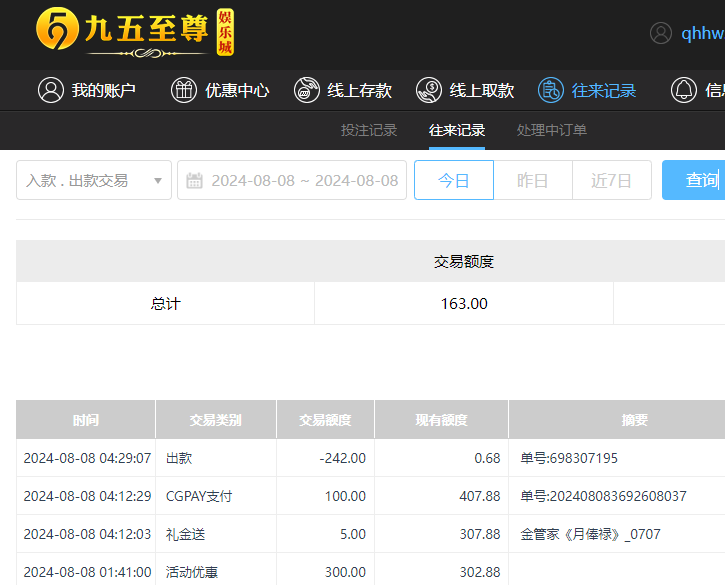Select the 今日 date filter
Image resolution: width=725 pixels, height=585 pixels.
point(454,181)
